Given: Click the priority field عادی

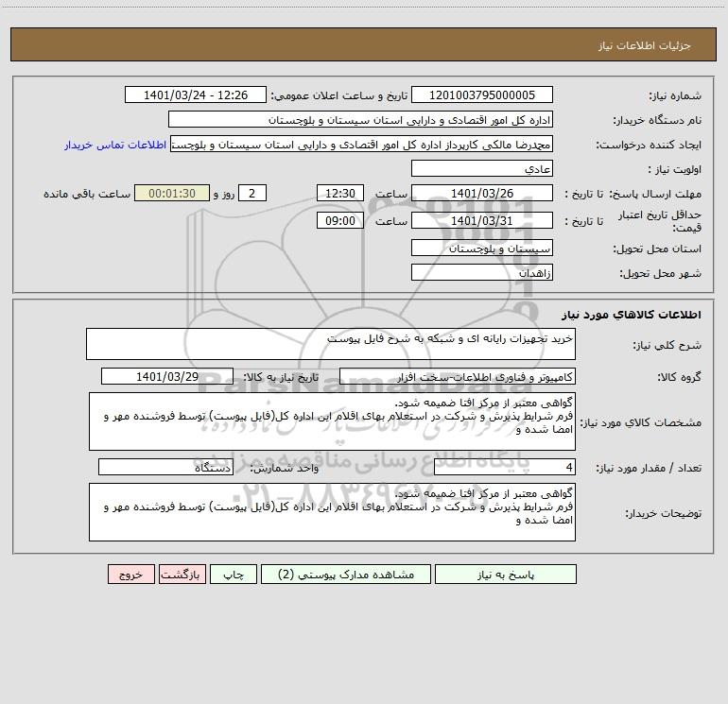Looking at the screenshot, I should [x=482, y=168].
